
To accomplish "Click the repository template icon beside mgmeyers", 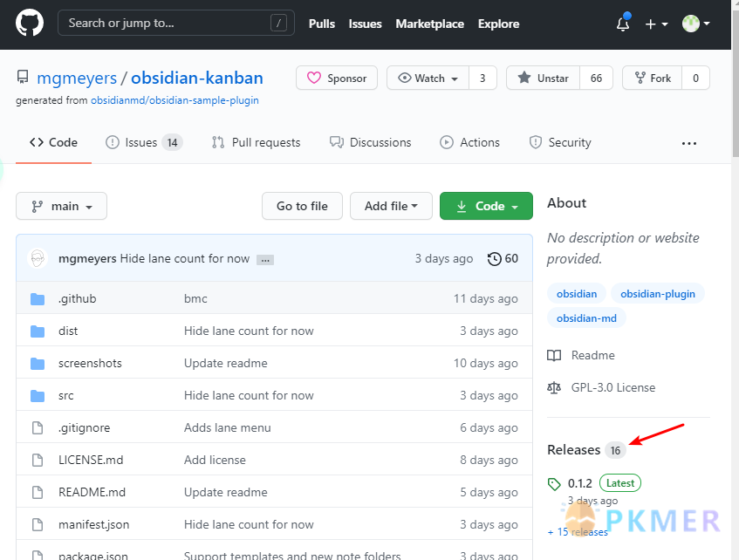I will [x=22, y=77].
